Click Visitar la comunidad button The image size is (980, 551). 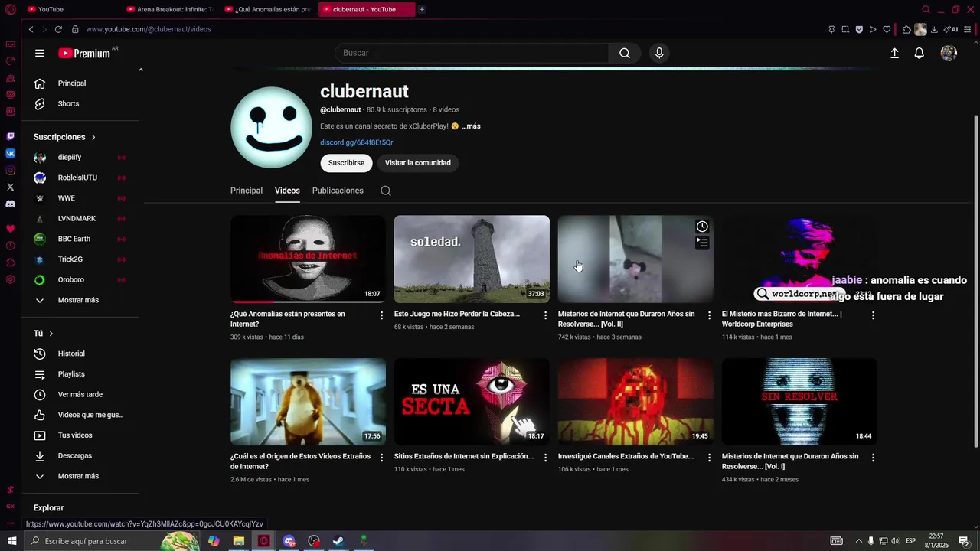point(417,163)
